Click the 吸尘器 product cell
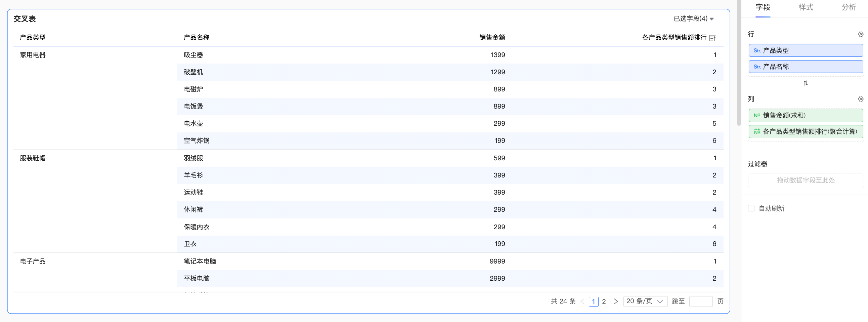The width and height of the screenshot is (868, 322). (193, 55)
